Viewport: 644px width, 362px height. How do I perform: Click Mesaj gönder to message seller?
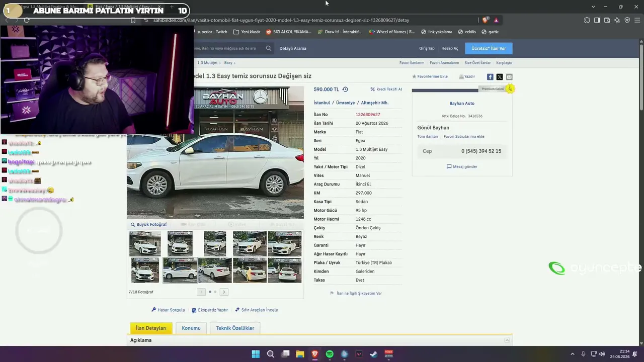(x=462, y=166)
